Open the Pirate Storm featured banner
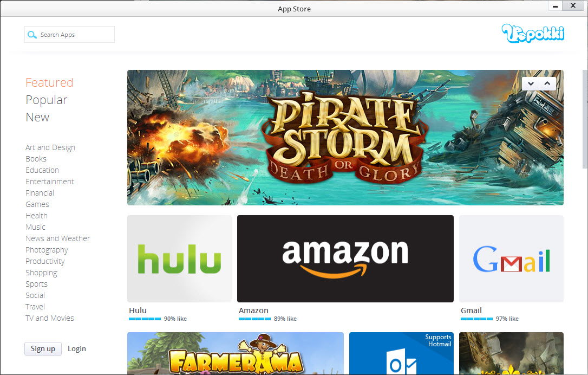Image resolution: width=588 pixels, height=375 pixels. click(345, 138)
